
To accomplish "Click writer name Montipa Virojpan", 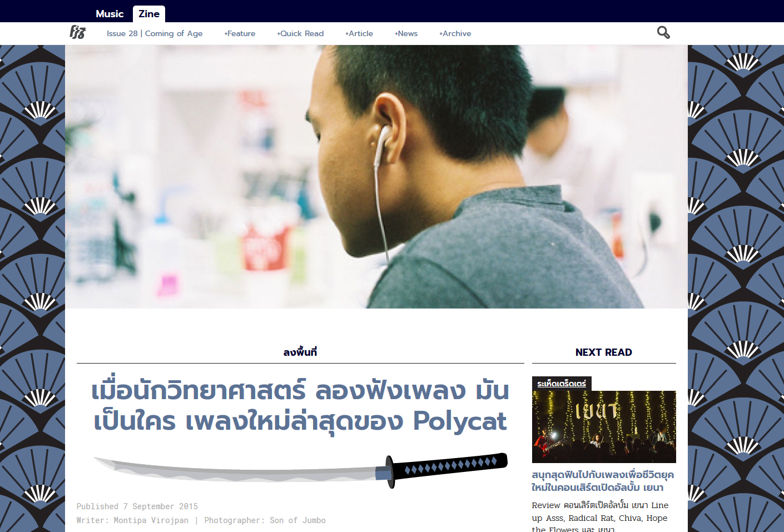I will (x=151, y=520).
